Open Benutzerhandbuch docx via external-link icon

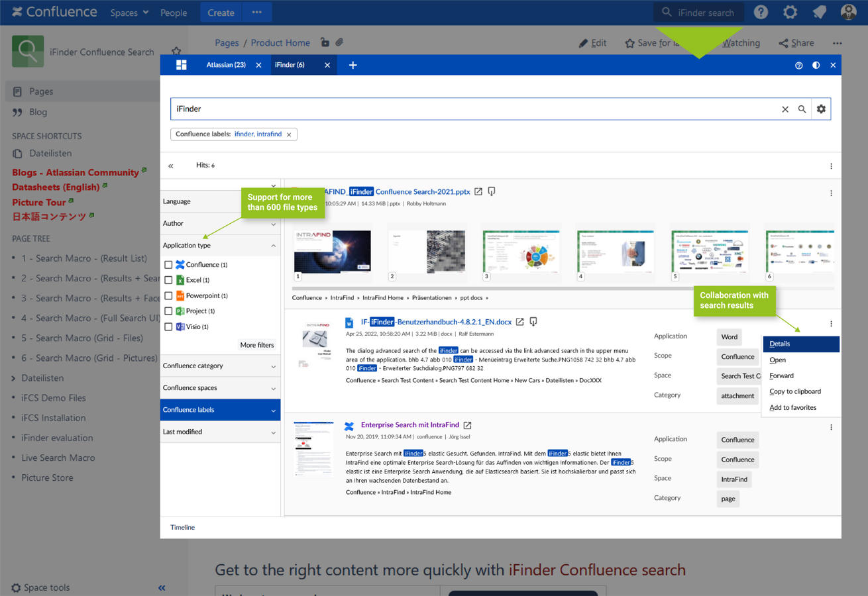click(520, 322)
